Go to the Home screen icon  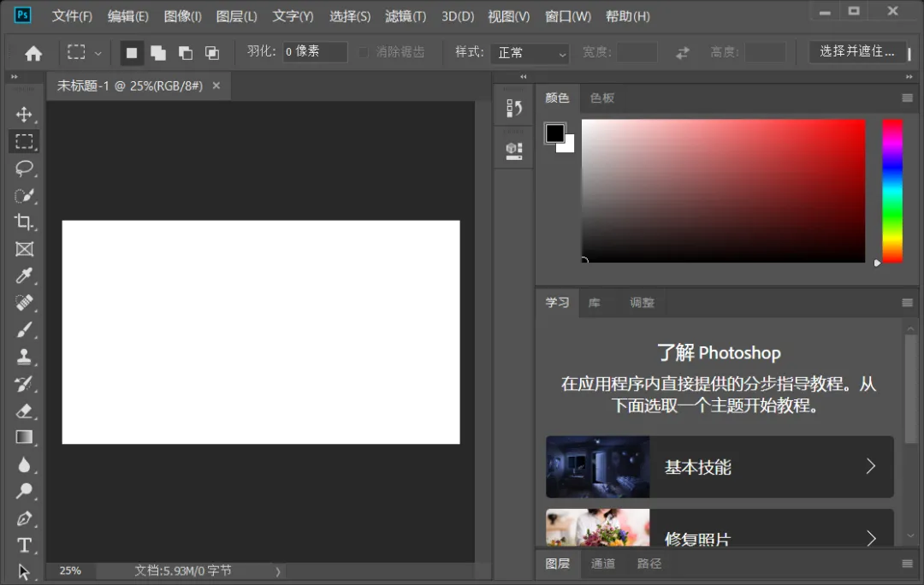[x=33, y=54]
